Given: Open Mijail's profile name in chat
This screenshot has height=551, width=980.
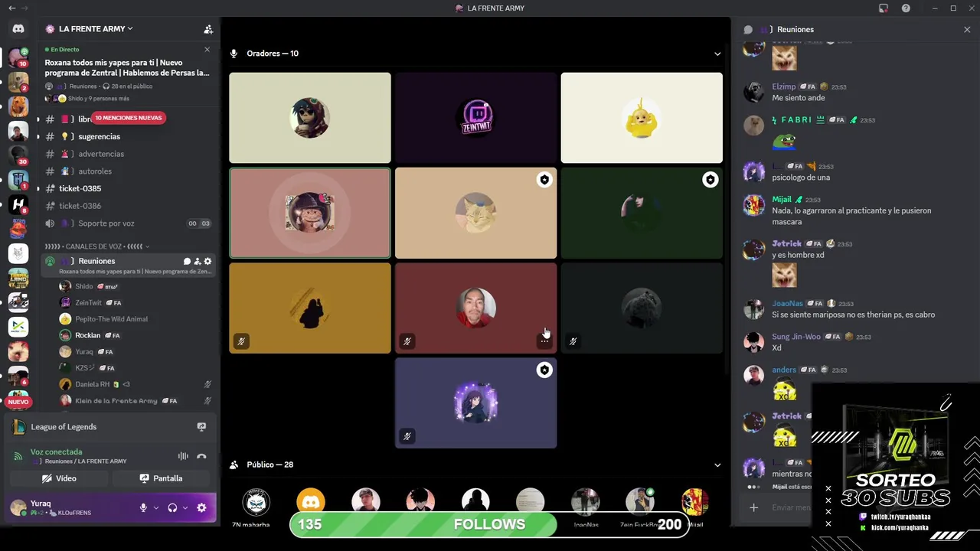Looking at the screenshot, I should click(782, 200).
